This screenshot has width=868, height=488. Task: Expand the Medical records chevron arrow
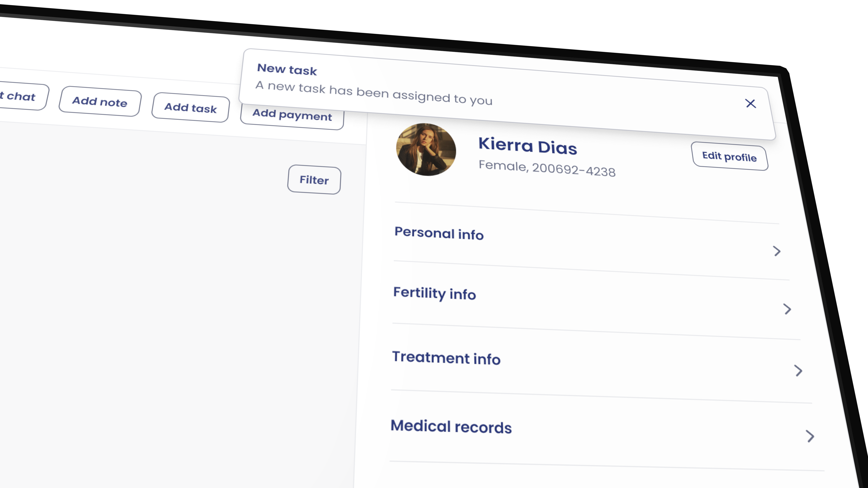pos(810,436)
